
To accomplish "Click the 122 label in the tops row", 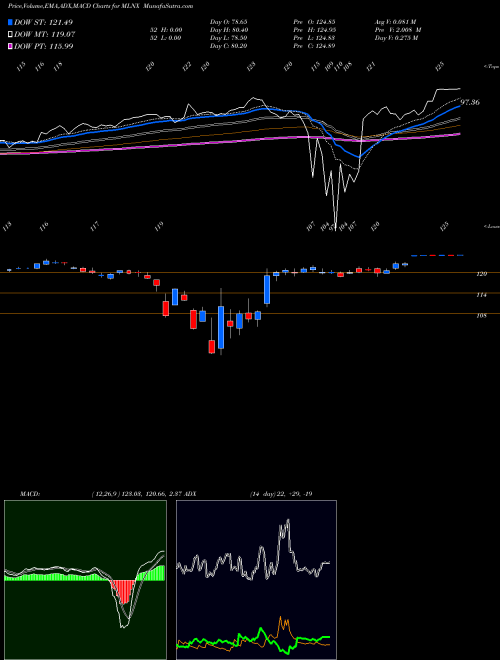I will coord(187,66).
